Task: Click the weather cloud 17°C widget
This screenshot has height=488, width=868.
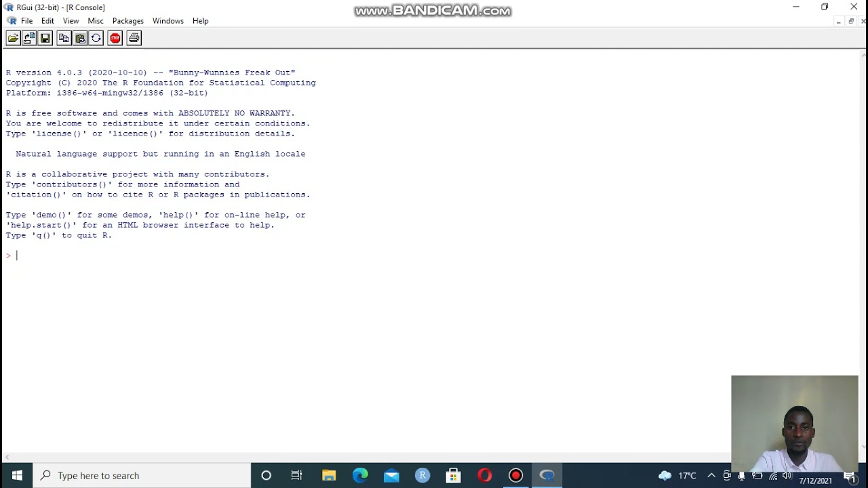Action: [677, 475]
